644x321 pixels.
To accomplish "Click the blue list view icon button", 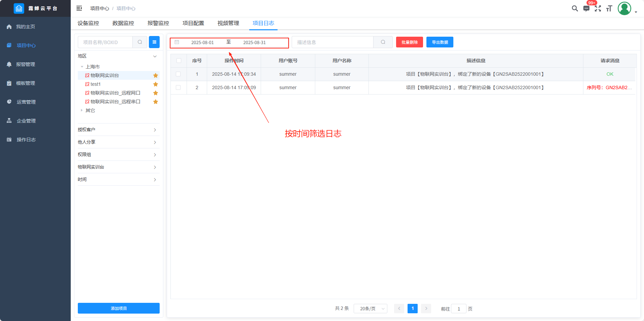I will (x=154, y=42).
